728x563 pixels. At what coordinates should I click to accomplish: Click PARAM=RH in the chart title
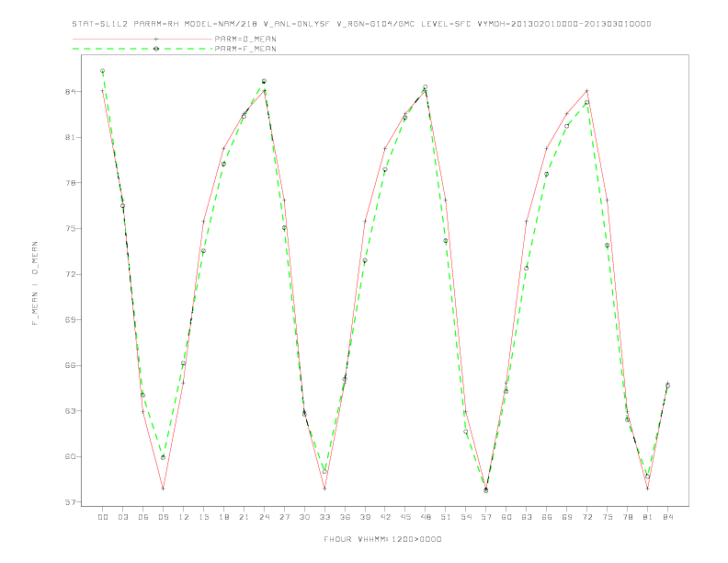point(156,24)
